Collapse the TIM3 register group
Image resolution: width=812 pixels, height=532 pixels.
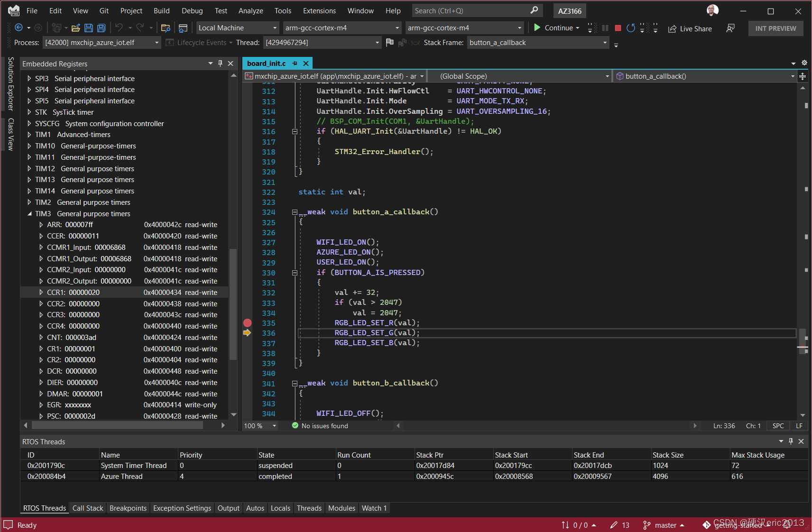pyautogui.click(x=29, y=214)
